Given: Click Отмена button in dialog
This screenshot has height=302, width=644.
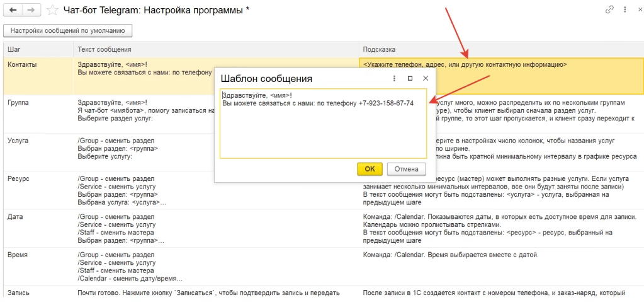Looking at the screenshot, I should pyautogui.click(x=406, y=169).
